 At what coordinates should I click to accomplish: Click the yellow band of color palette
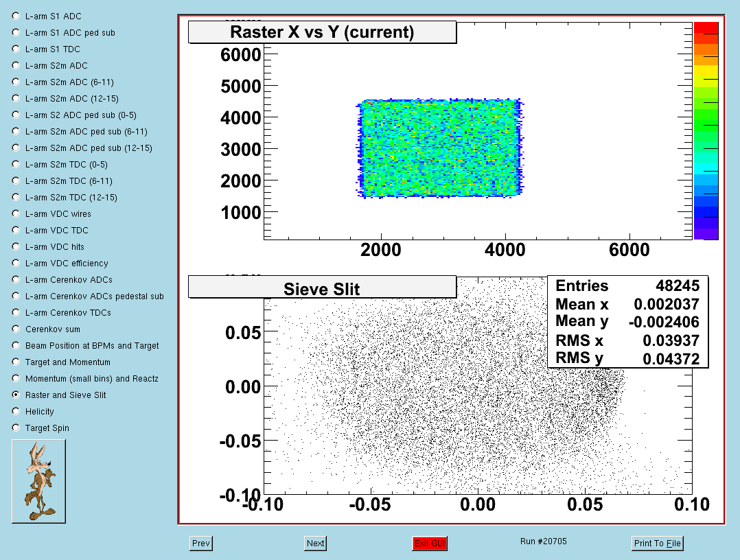coord(706,71)
